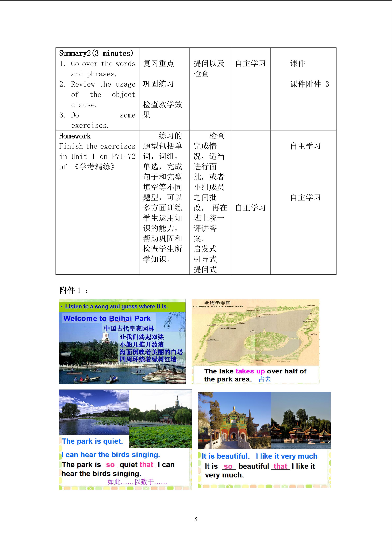Image resolution: width=392 pixels, height=555 pixels.
Task: Open the Beihai Park tourism map image
Action: pyautogui.click(x=255, y=342)
